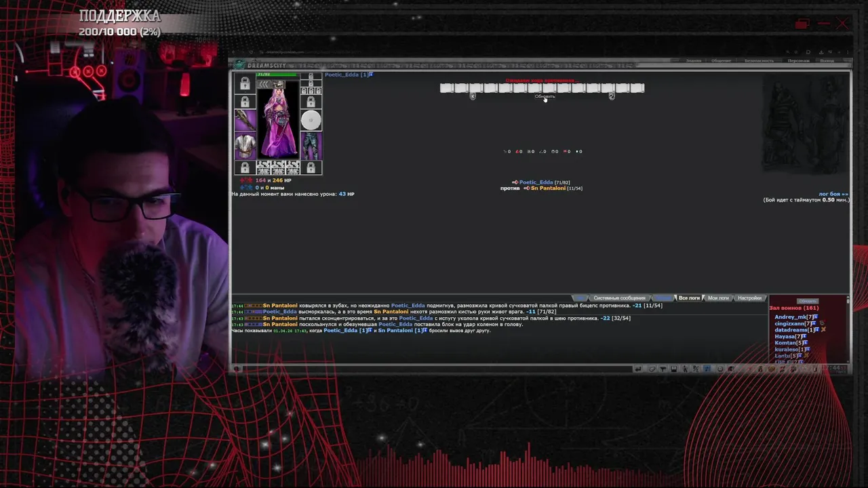Switch to the Системные сообщения tab
Screen dimensions: 868x488
pyautogui.click(x=619, y=298)
